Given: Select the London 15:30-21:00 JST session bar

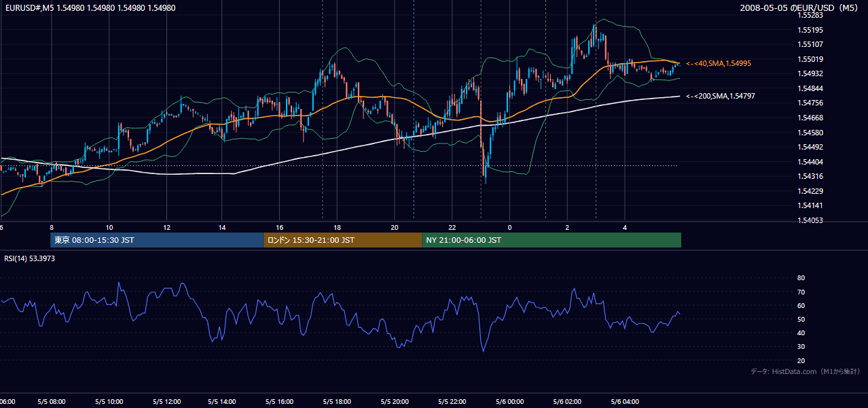Looking at the screenshot, I should 343,240.
